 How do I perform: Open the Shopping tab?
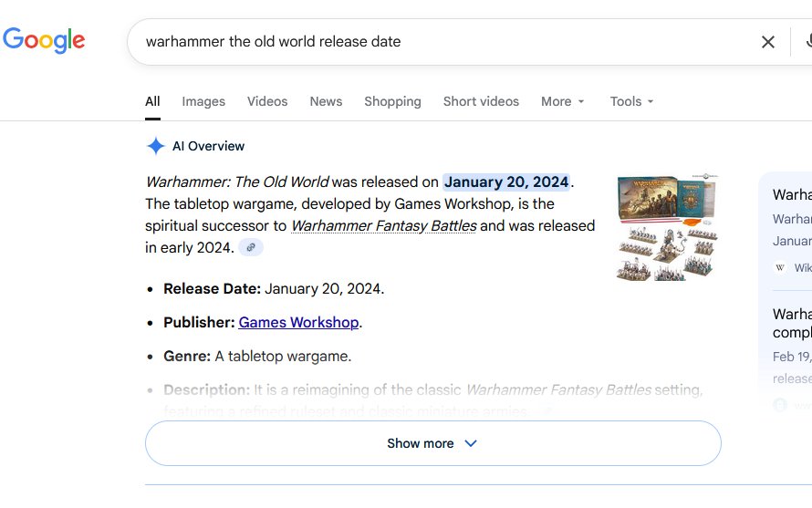(x=392, y=101)
